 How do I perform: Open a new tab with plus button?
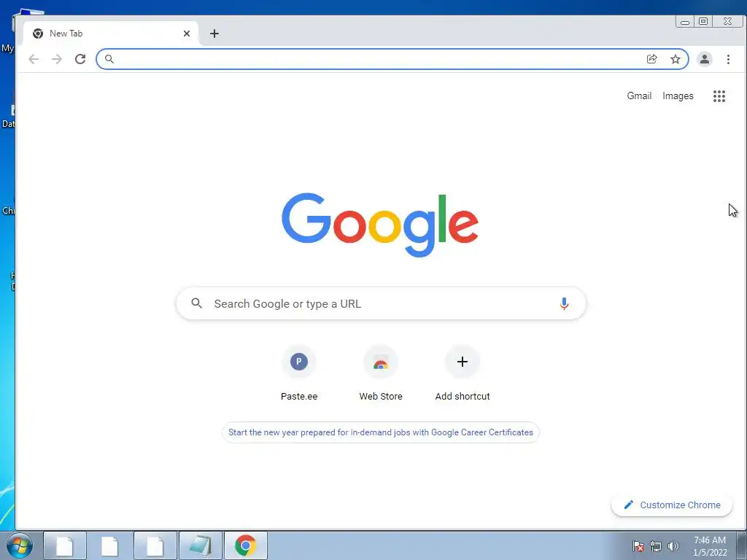click(214, 34)
